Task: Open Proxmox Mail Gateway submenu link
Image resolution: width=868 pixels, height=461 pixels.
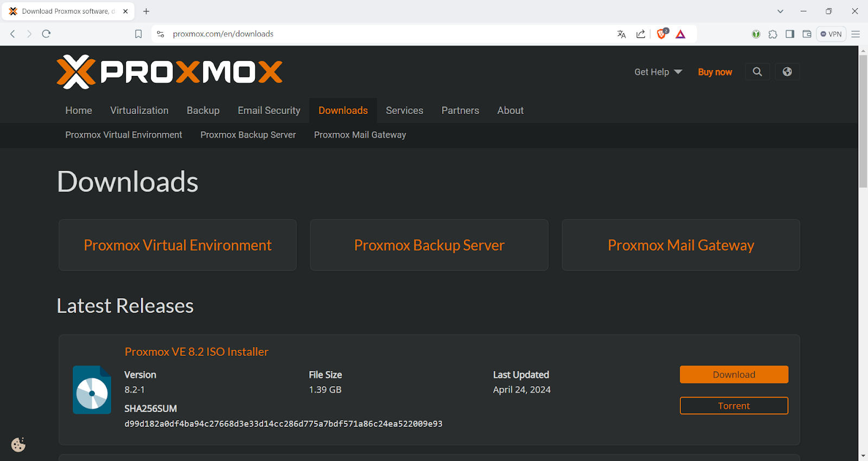Action: click(x=360, y=135)
